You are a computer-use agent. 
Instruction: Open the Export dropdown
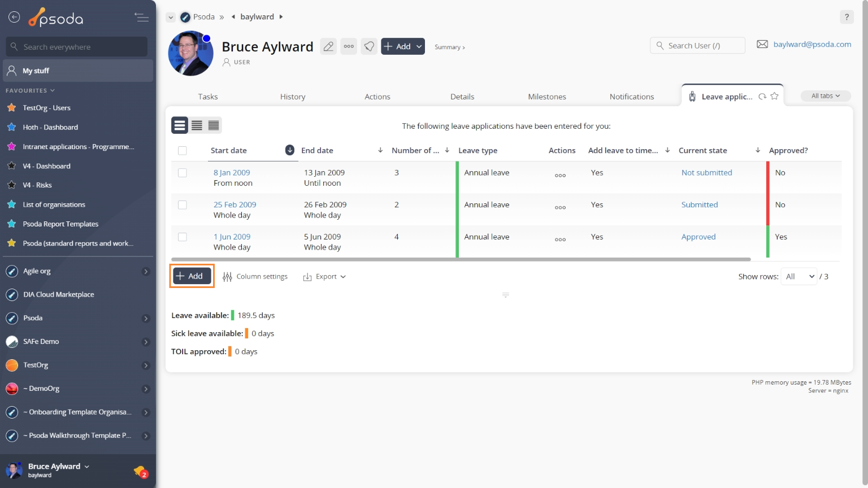[x=324, y=277]
